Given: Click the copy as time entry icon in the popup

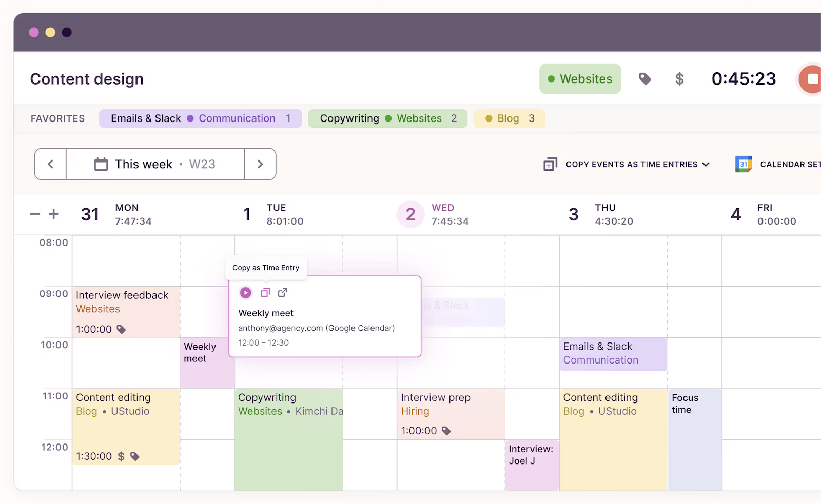Looking at the screenshot, I should (265, 293).
